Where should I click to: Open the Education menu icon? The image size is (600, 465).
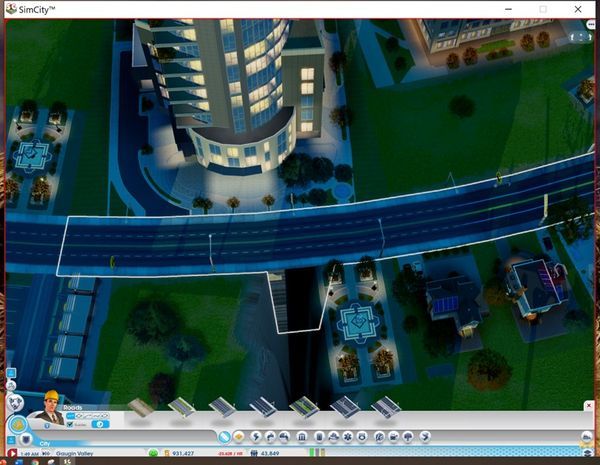click(379, 437)
